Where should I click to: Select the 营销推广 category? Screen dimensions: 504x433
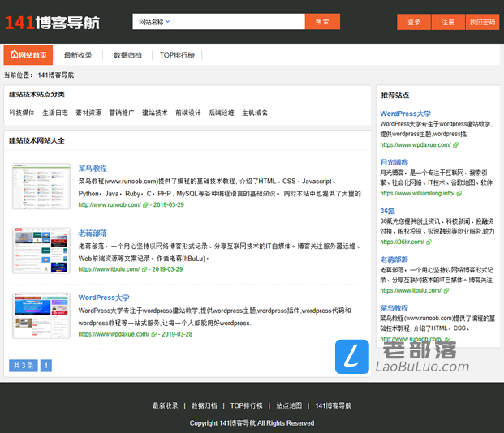pos(122,113)
